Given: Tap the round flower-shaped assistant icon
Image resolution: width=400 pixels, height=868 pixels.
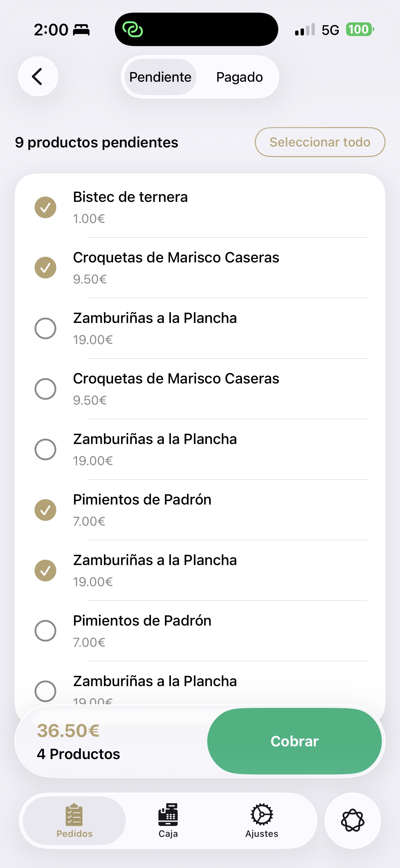Looking at the screenshot, I should pos(352,820).
